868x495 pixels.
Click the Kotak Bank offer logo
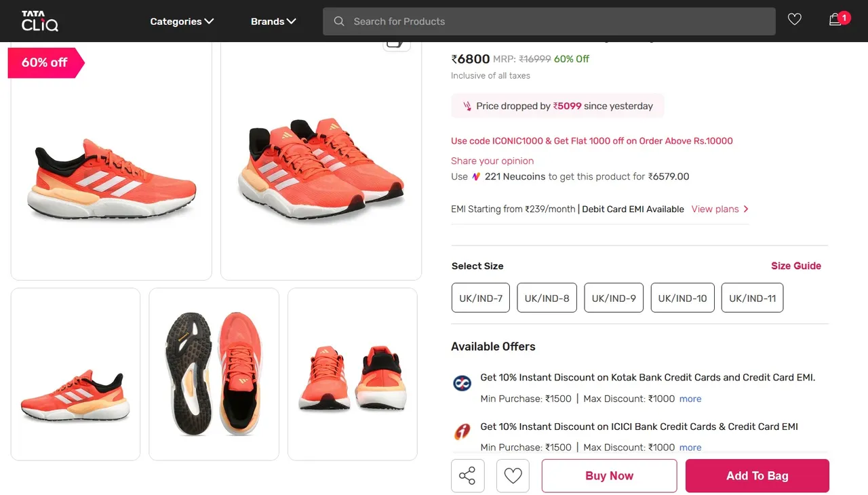pos(462,383)
